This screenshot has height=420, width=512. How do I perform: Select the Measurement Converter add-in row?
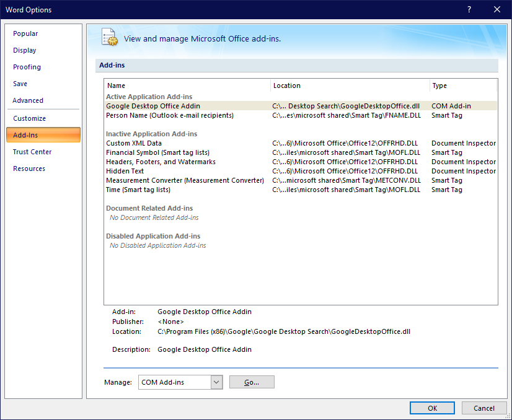[301, 180]
